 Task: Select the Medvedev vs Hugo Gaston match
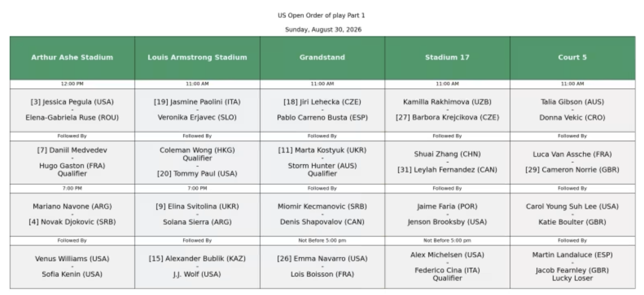click(72, 162)
